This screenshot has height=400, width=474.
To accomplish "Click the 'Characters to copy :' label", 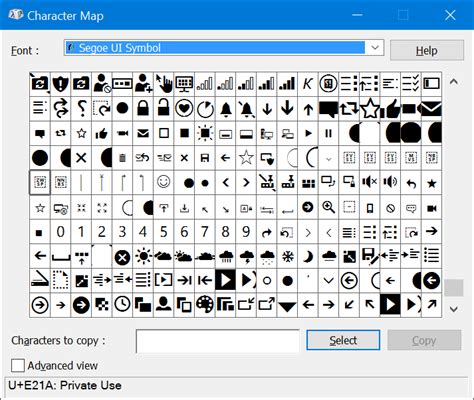I will pyautogui.click(x=58, y=341).
